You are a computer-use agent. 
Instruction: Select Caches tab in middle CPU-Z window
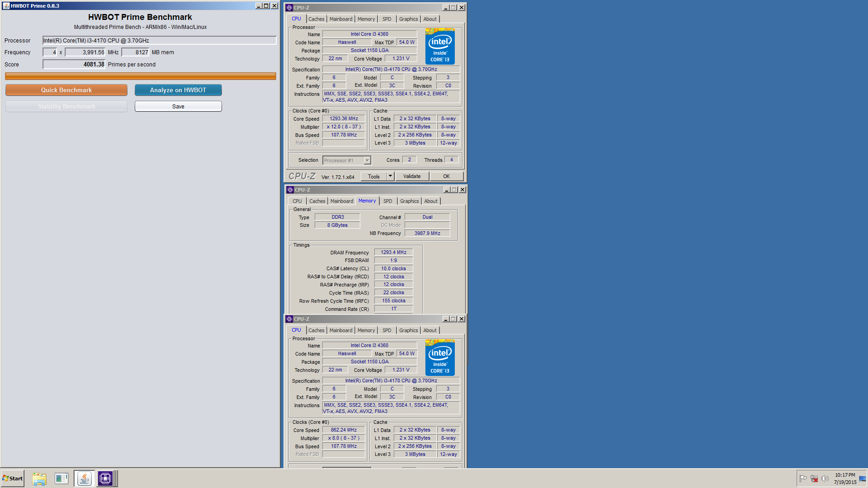pyautogui.click(x=317, y=201)
